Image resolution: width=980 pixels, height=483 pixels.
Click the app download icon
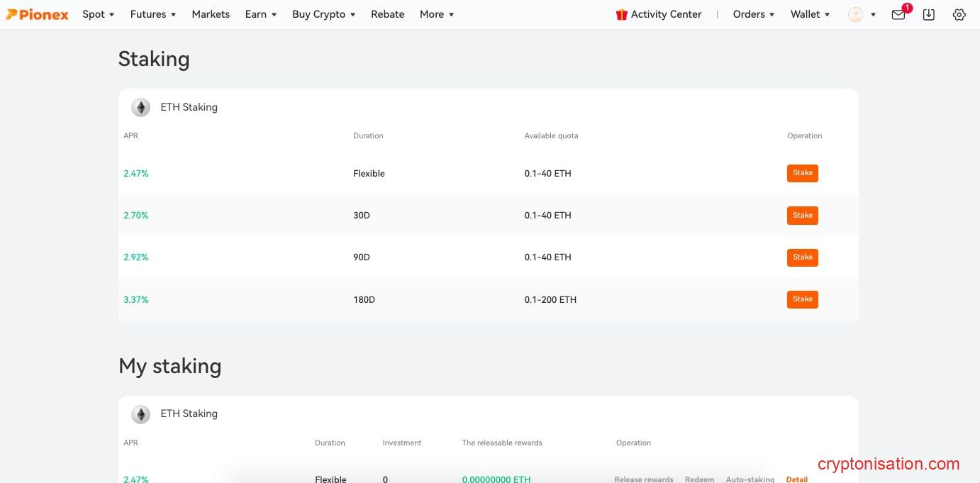click(x=929, y=14)
